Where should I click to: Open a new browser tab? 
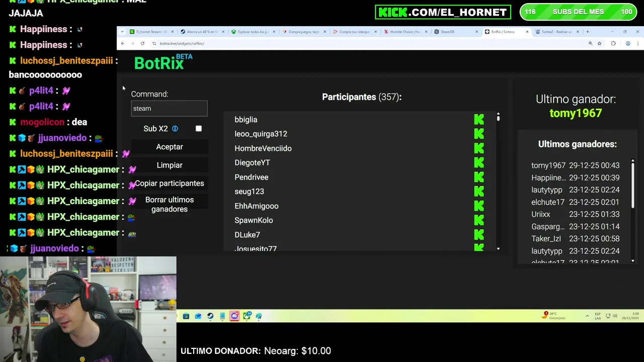click(587, 32)
